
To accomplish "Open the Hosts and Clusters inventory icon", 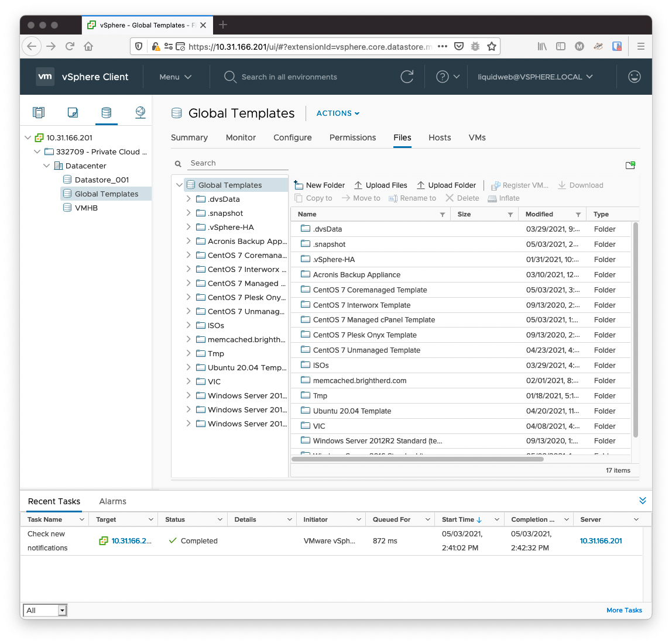I will pos(39,112).
